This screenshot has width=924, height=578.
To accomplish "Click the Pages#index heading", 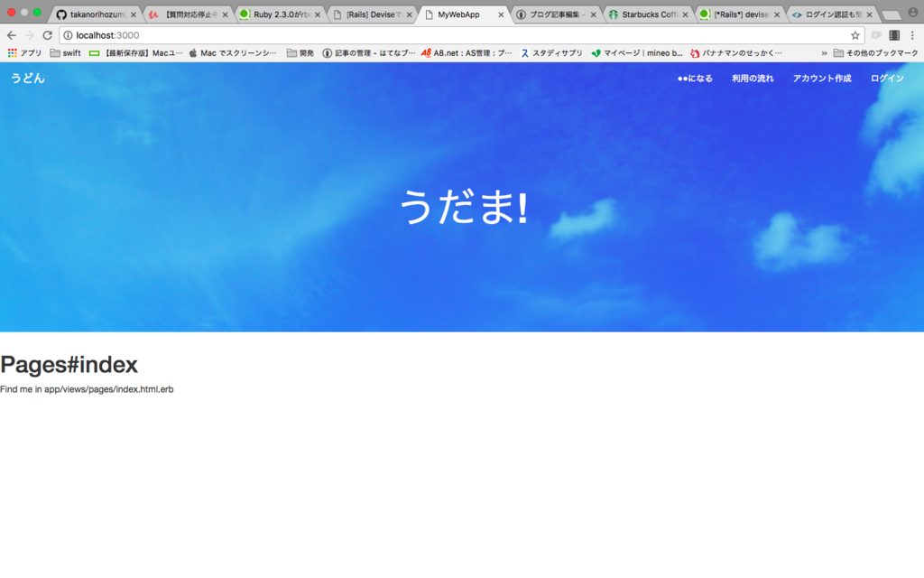I will tap(69, 365).
